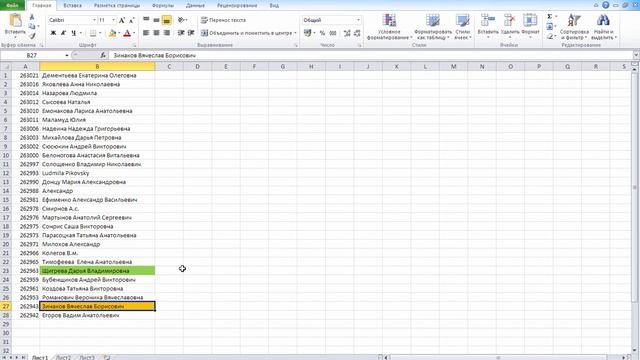Click the Name Box showing B27
Image resolution: width=640 pixels, height=360 pixels.
[32, 55]
